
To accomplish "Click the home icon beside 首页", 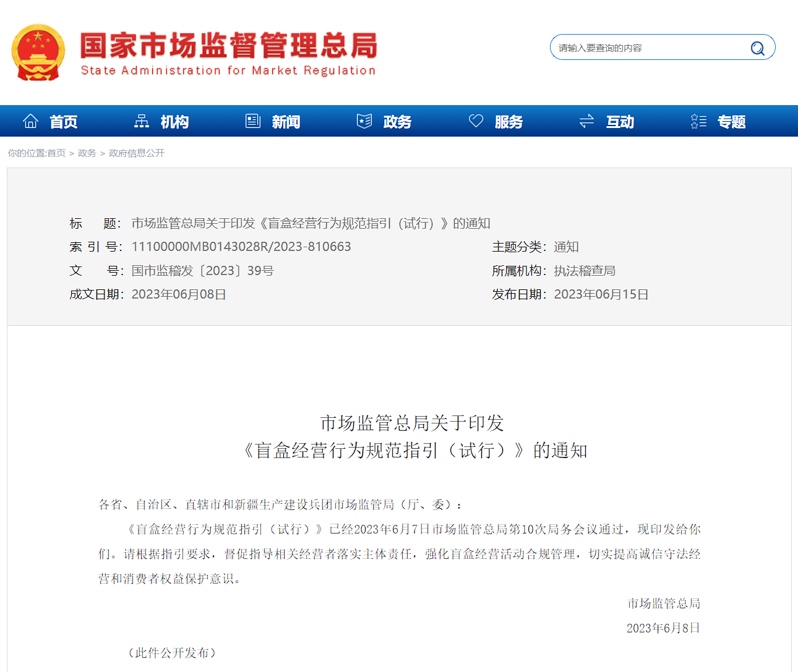I will [30, 121].
